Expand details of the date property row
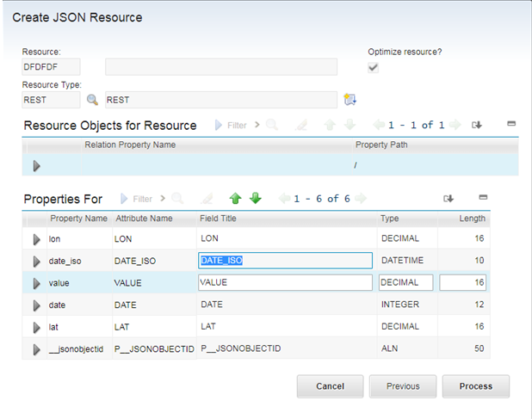 click(37, 305)
